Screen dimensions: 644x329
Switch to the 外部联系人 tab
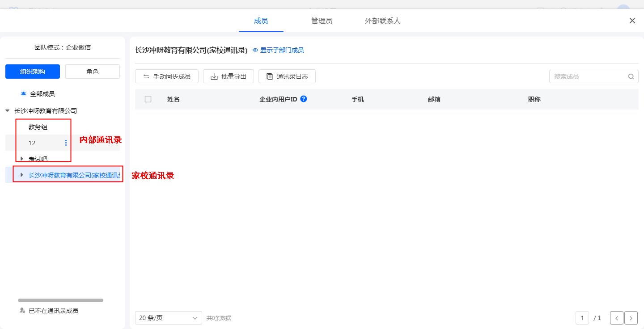(382, 21)
